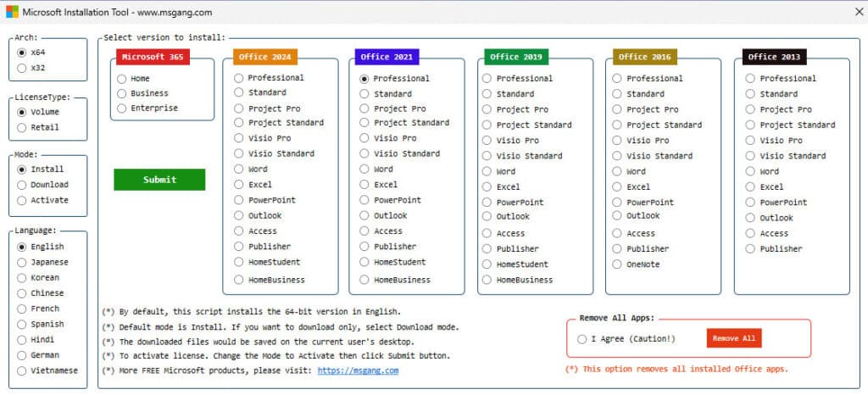Pick Office 2019 HomeBusiness edition
The width and height of the screenshot is (868, 395).
click(x=487, y=280)
